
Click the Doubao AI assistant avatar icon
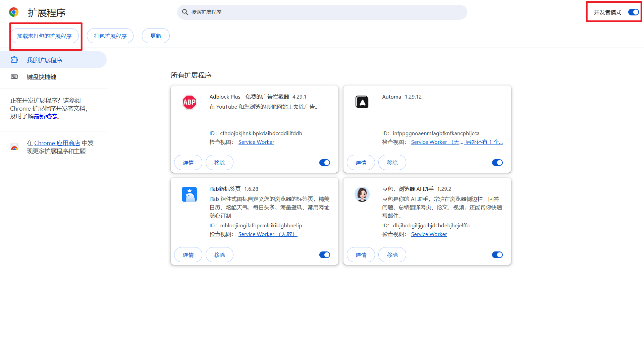[x=362, y=194]
